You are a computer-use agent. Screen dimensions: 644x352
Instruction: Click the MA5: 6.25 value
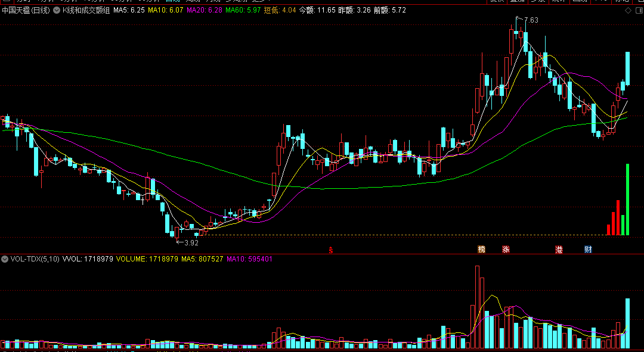129,10
